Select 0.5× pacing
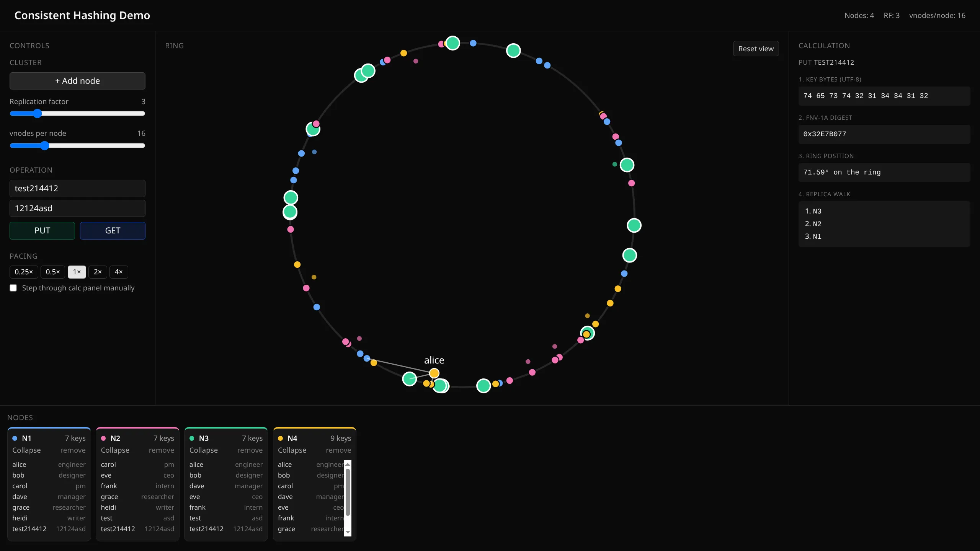Screen dimensions: 980x551 click(53, 272)
